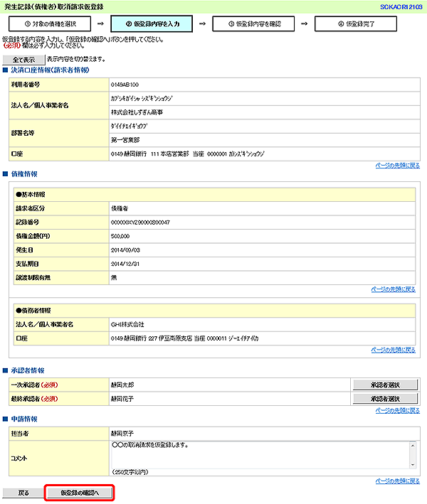
Task: Click 発生日 value 2014/09/03
Action: [125, 250]
